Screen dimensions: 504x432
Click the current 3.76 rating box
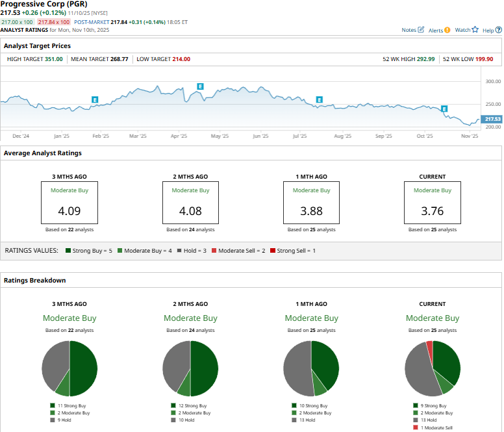[x=432, y=203]
